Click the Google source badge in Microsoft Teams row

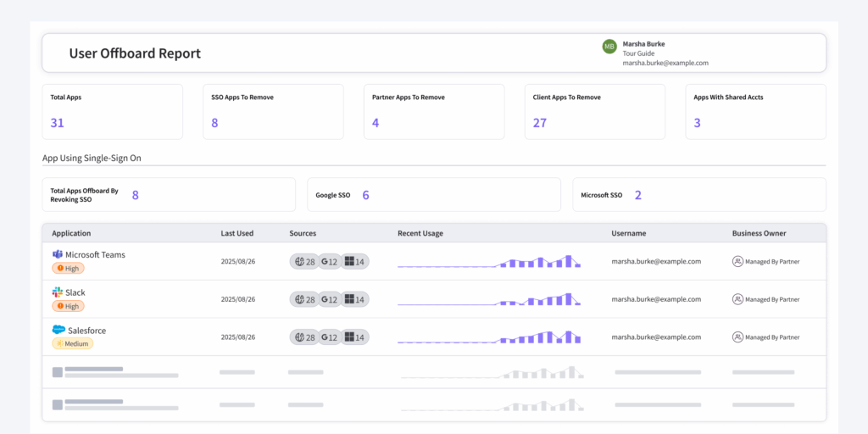[x=330, y=262]
